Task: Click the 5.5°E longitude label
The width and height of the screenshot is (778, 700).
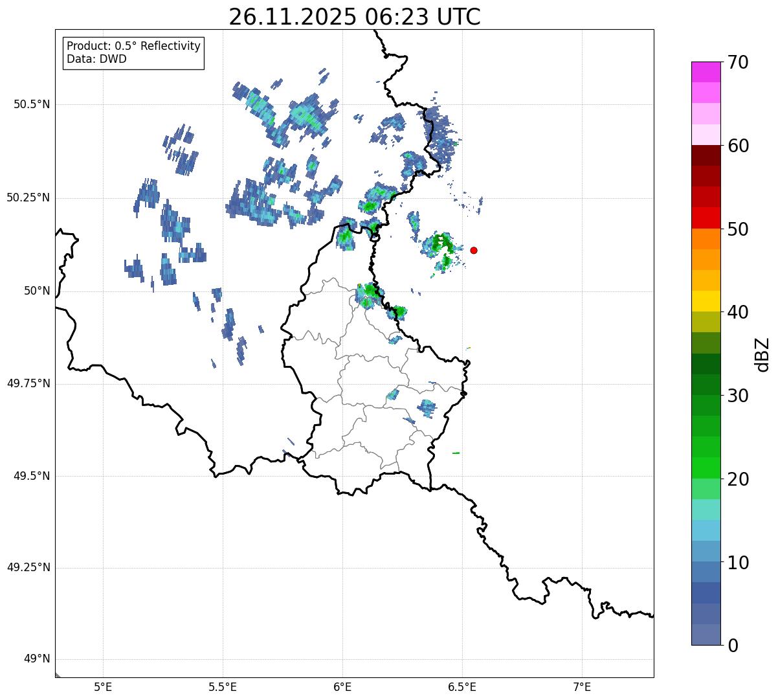Action: [223, 688]
